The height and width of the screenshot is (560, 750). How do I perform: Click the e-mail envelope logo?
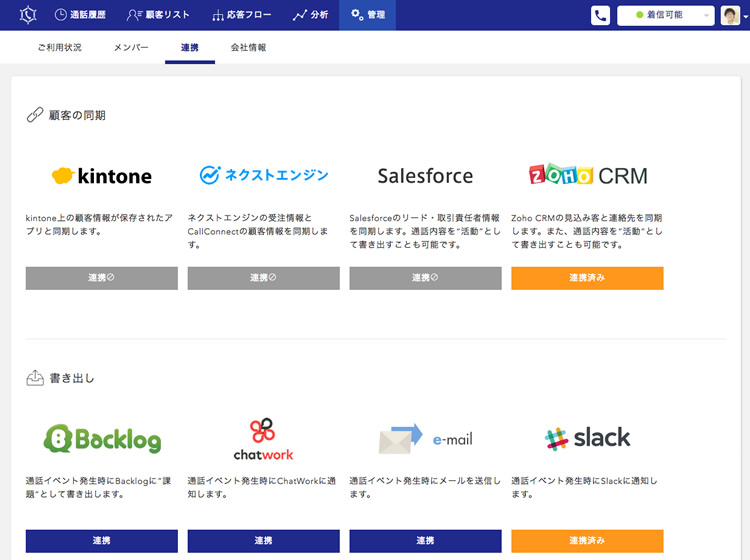425,439
